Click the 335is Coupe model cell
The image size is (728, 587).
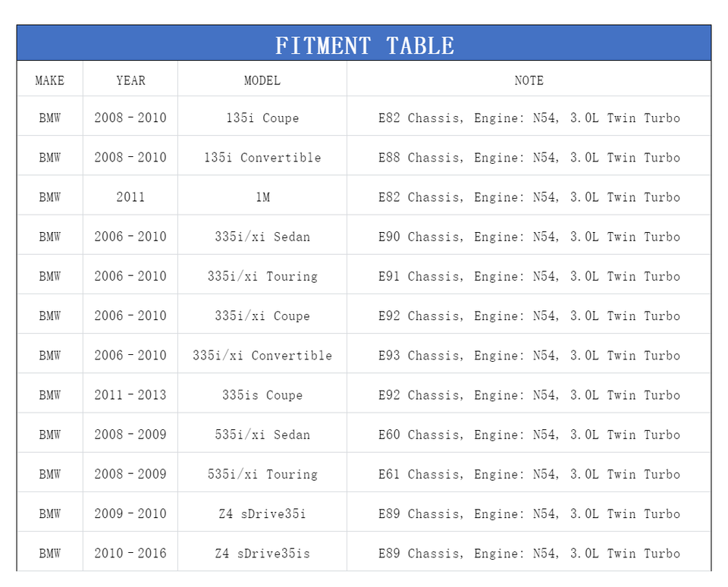pos(262,395)
